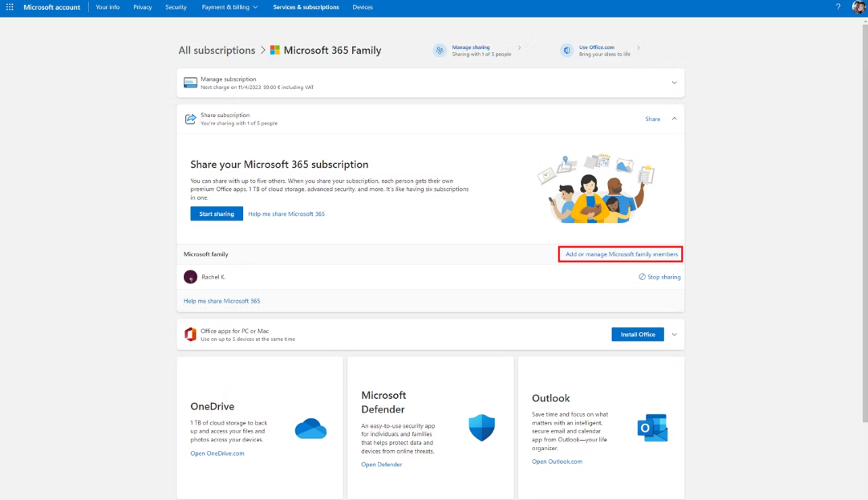Screen dimensions: 868x500
Task: Click the Next charge date text
Action: (257, 87)
